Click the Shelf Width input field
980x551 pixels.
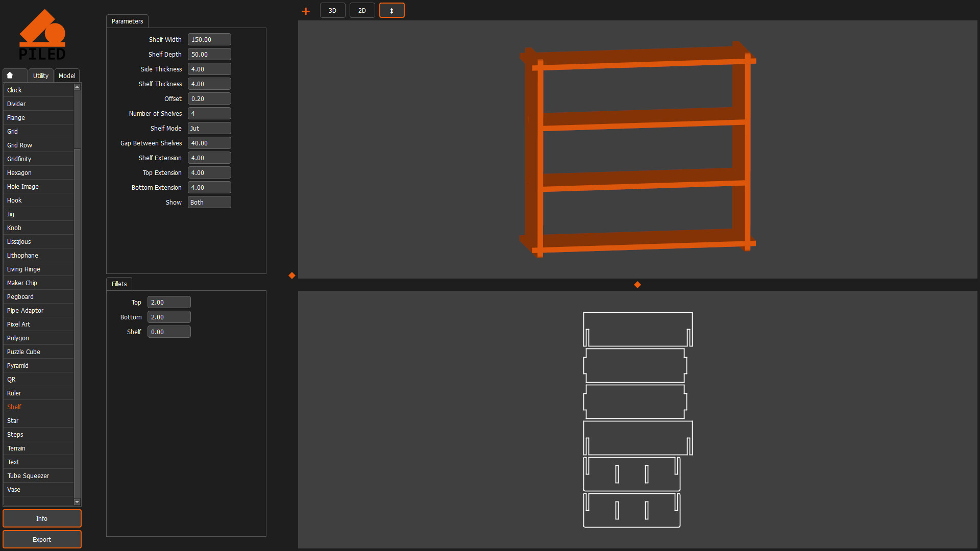209,39
